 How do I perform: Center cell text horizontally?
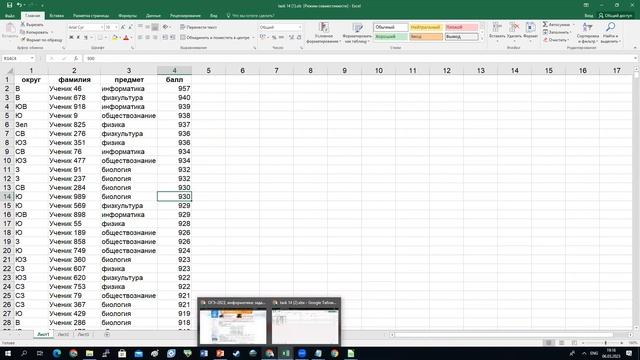click(x=147, y=38)
